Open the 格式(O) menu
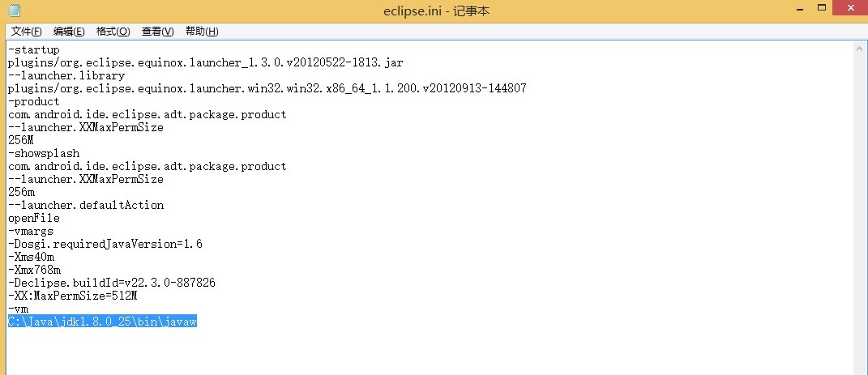The height and width of the screenshot is (375, 868). coord(113,32)
